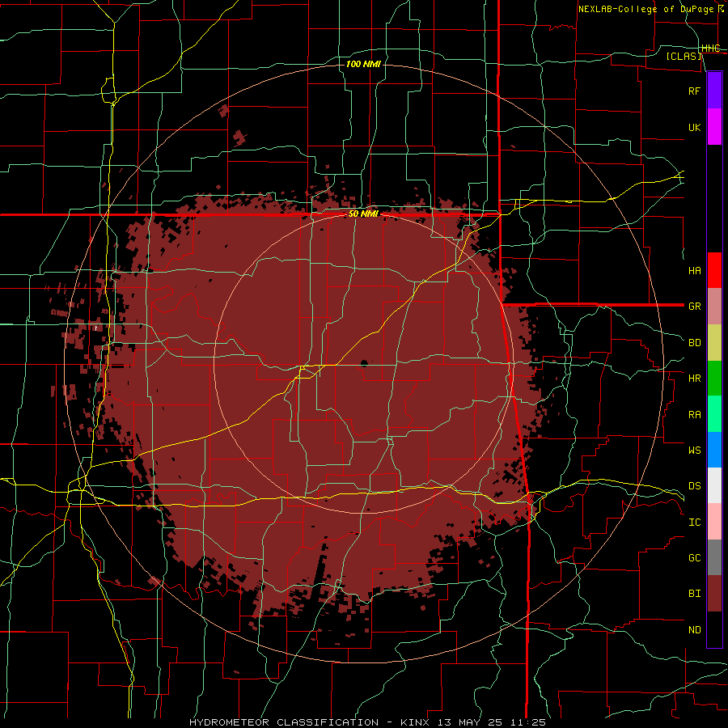This screenshot has height=728, width=728.
Task: Click the GC gray legend color swatch
Action: pos(714,557)
